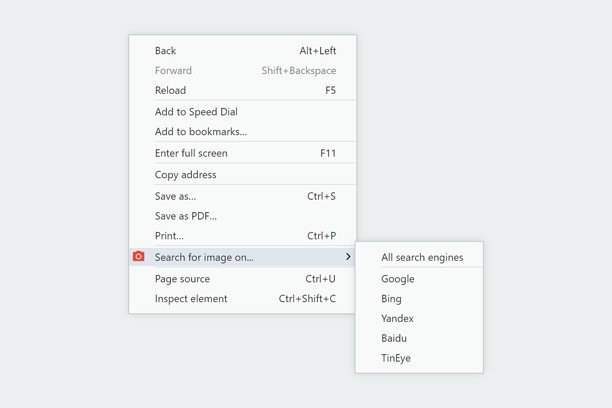Select Yandex from the submenu
The height and width of the screenshot is (408, 612).
[x=397, y=319]
